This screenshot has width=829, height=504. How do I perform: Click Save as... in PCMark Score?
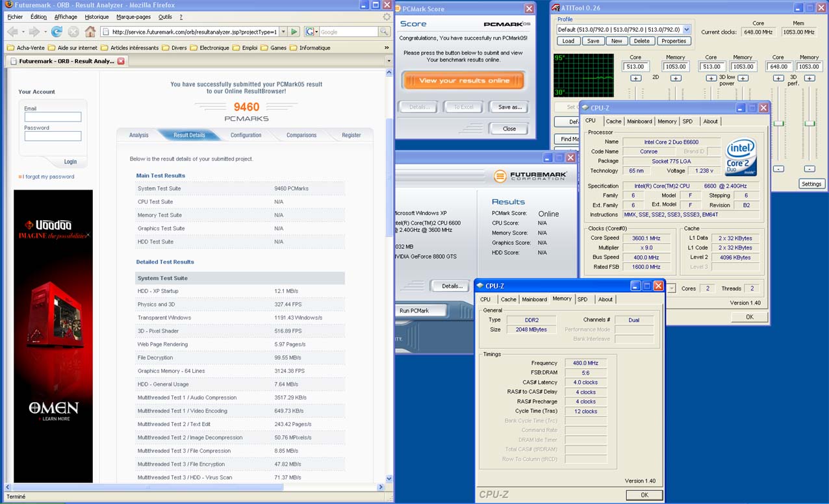tap(510, 107)
